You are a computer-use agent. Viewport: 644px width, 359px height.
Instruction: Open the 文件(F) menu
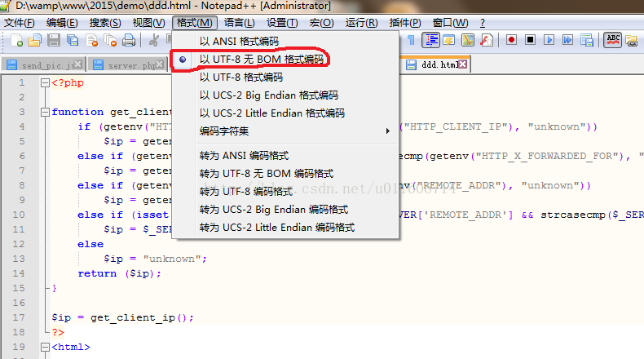[20, 23]
